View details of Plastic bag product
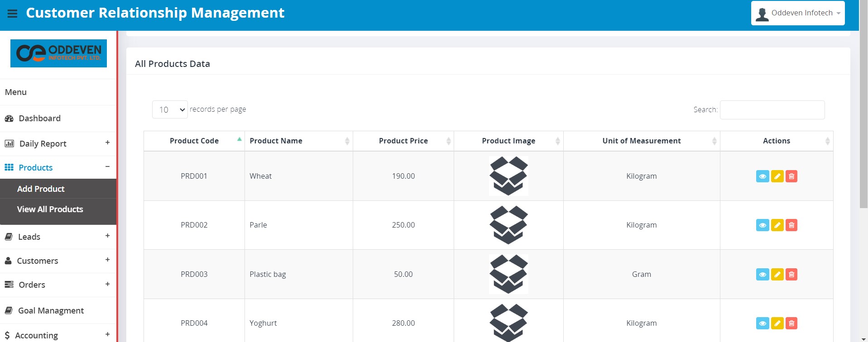The image size is (868, 342). tap(762, 275)
